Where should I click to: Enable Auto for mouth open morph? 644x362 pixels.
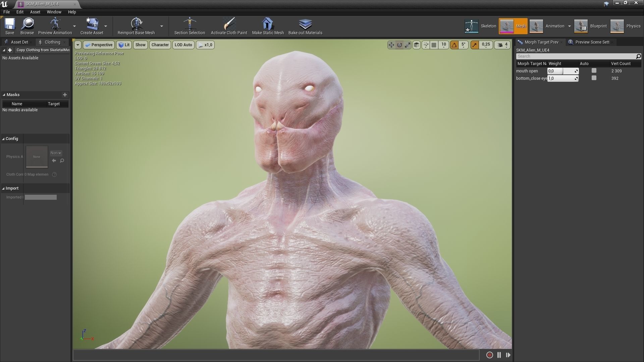coord(594,71)
